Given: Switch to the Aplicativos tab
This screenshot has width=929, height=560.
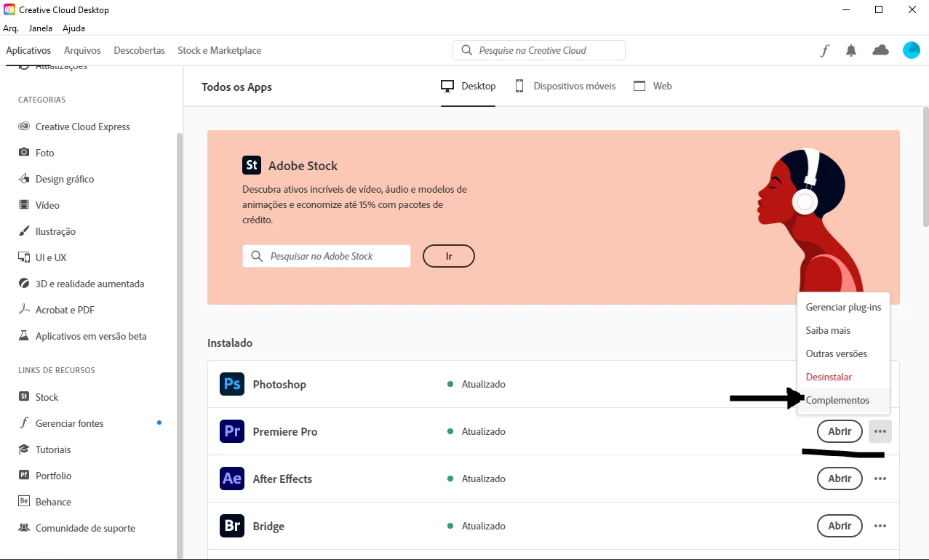Looking at the screenshot, I should (x=28, y=50).
